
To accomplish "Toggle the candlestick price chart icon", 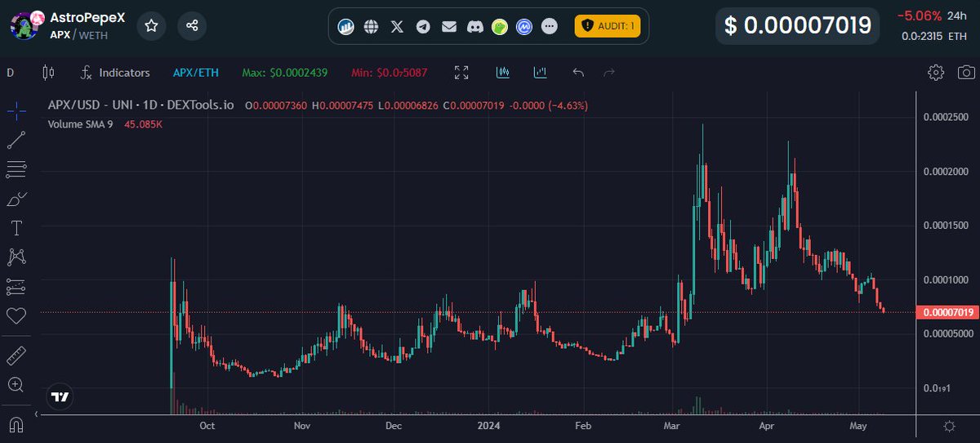I will pyautogui.click(x=503, y=73).
